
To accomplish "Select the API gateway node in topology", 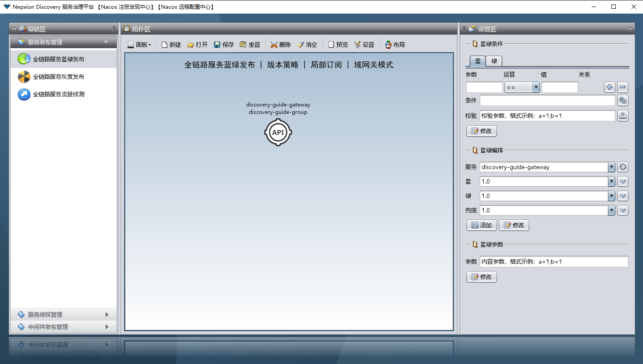I will [x=278, y=132].
